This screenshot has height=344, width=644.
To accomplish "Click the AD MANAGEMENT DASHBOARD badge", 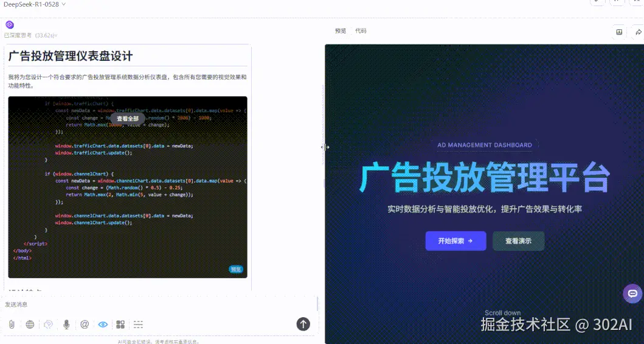I will point(485,145).
